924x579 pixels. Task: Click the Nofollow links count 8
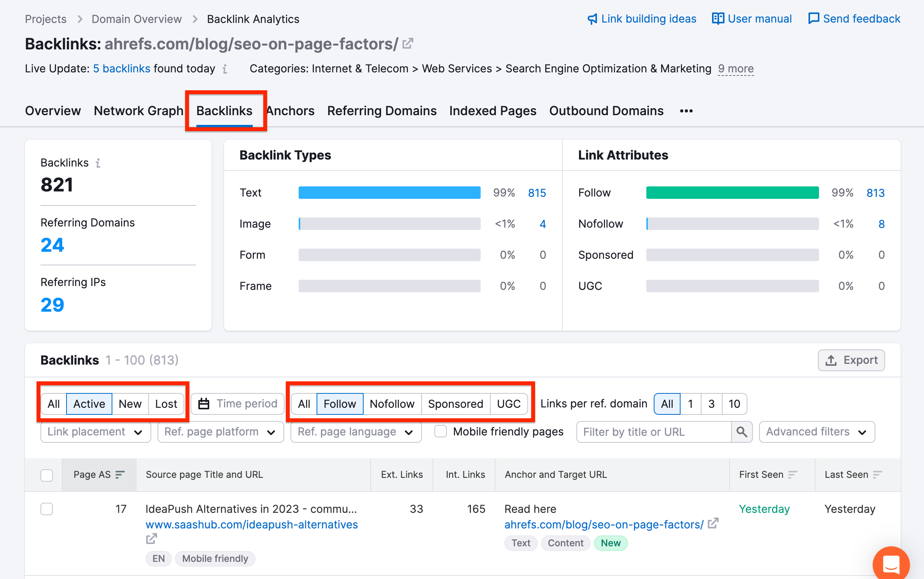point(881,224)
